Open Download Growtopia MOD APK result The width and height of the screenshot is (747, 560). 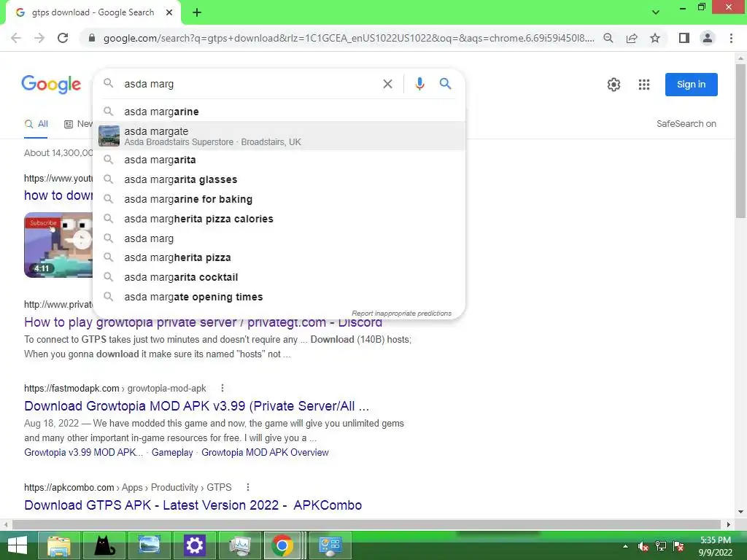pos(196,405)
